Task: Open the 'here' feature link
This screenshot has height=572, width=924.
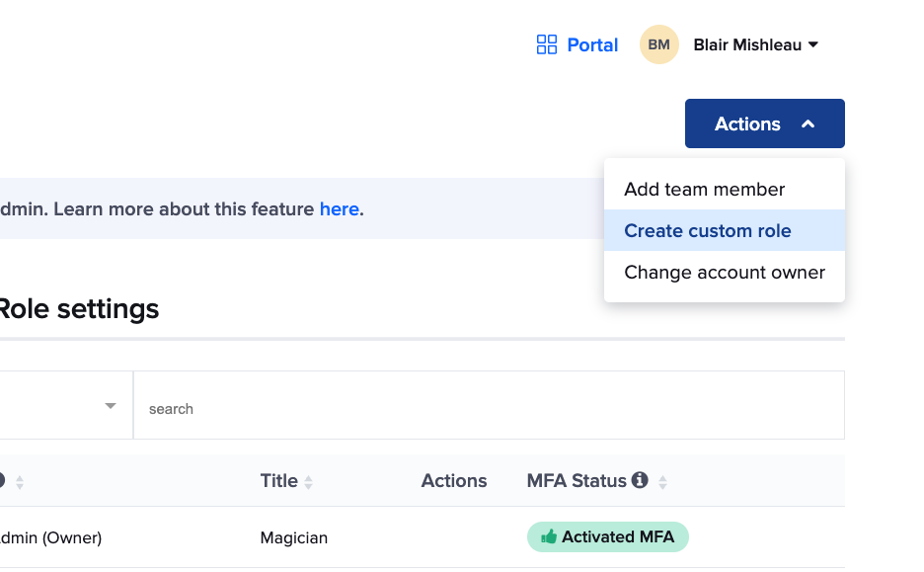Action: pyautogui.click(x=340, y=208)
